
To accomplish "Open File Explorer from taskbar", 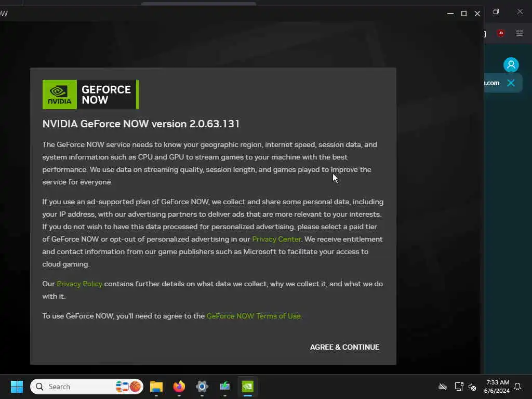I will pos(156,387).
